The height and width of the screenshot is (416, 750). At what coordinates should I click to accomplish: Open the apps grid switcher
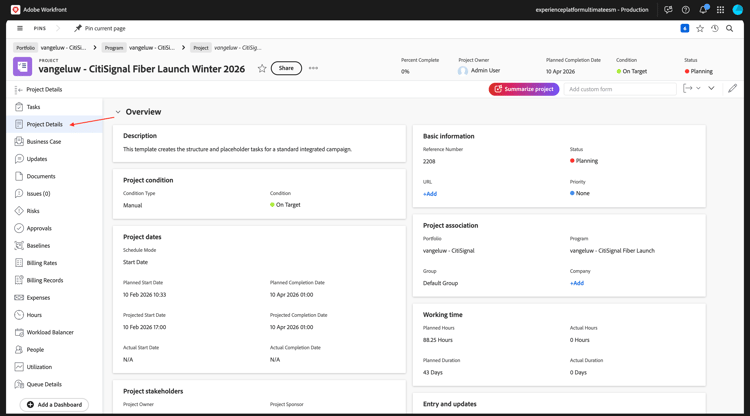pyautogui.click(x=720, y=10)
